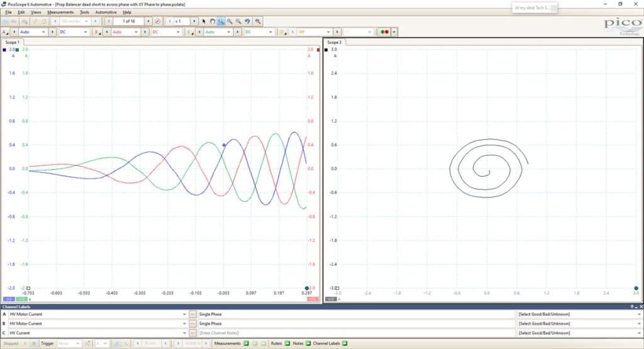Open the Help menu
The image size is (644, 349).
click(x=127, y=13)
